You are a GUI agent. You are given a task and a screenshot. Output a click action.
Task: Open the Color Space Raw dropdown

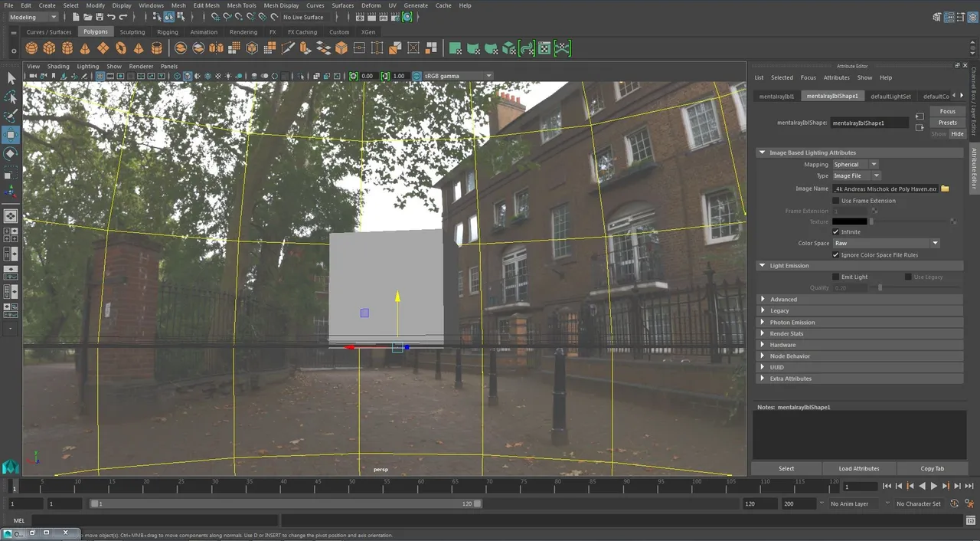(886, 243)
